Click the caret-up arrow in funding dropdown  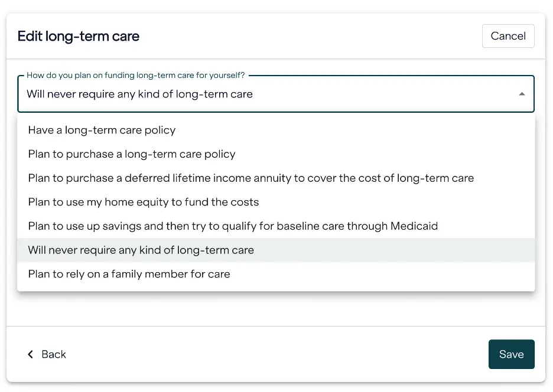click(x=522, y=94)
